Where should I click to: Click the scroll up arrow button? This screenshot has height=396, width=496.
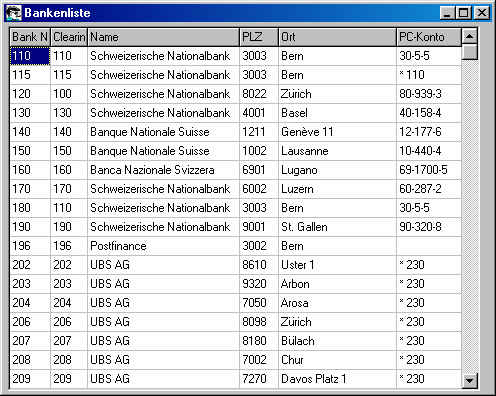click(x=469, y=36)
